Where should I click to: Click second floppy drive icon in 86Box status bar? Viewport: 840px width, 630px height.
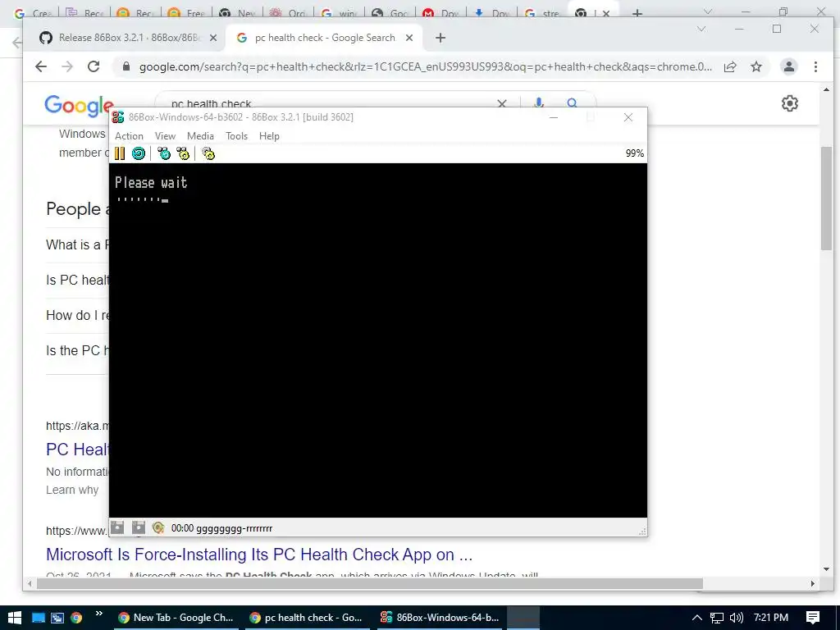(138, 527)
